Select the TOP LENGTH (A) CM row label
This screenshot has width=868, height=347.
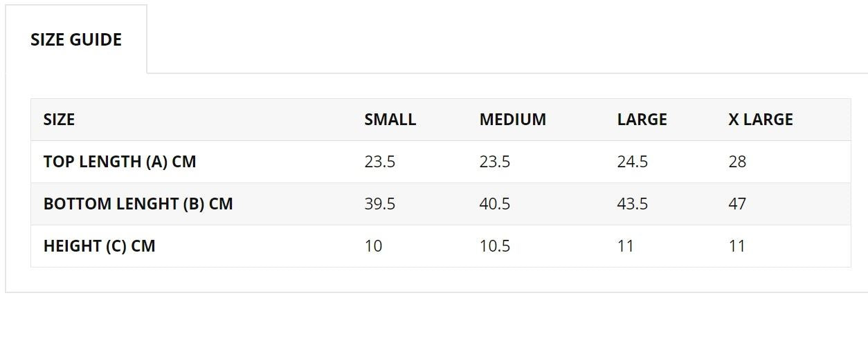[120, 162]
